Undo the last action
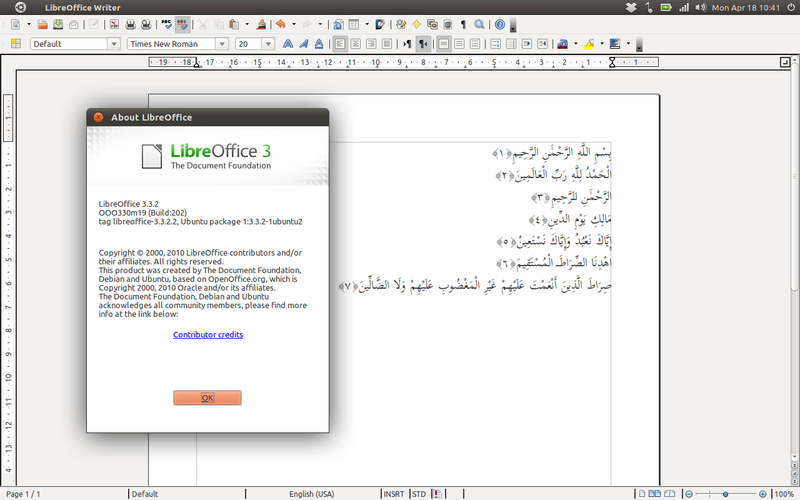Screen dimensions: 800x500 [281, 24]
